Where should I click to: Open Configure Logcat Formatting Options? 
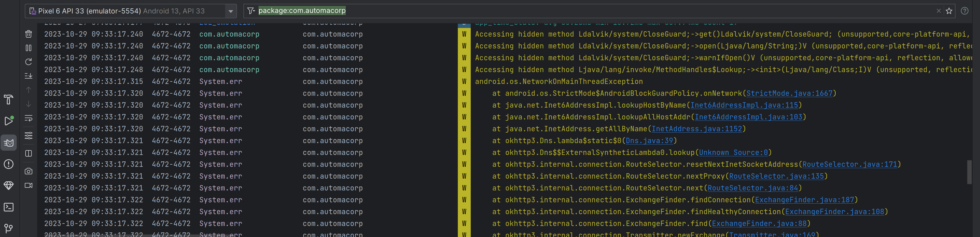coord(29,136)
